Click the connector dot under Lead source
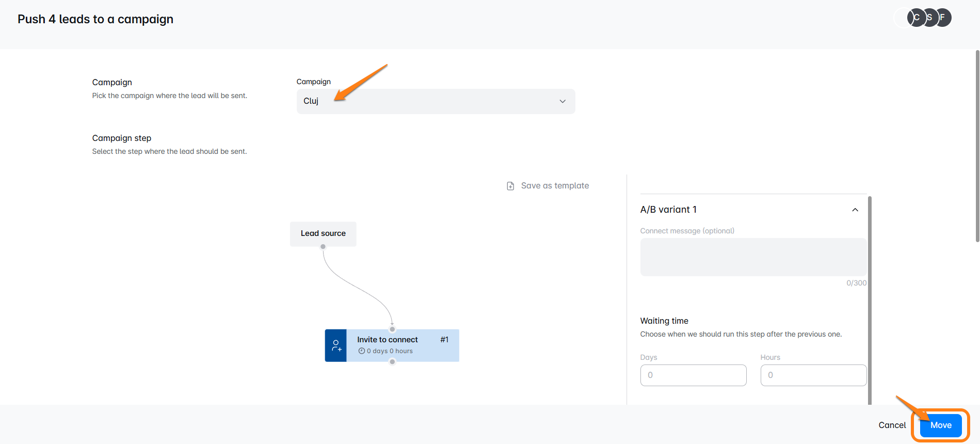This screenshot has width=980, height=444. pos(323,247)
